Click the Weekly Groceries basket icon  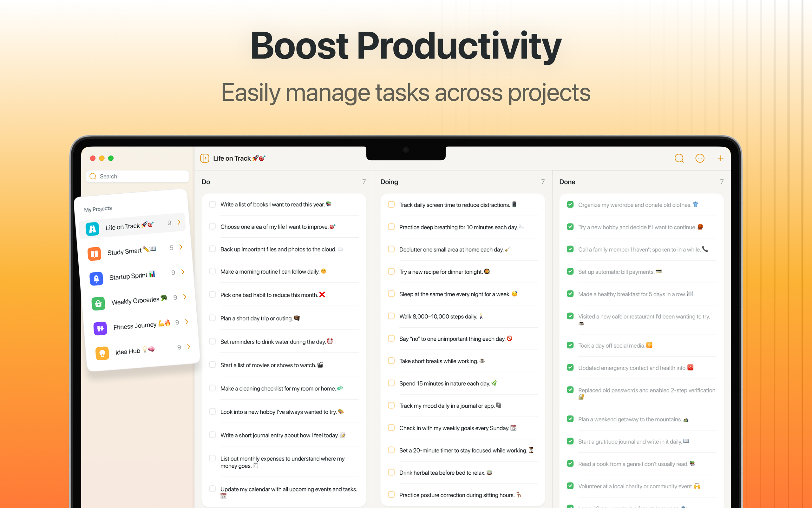click(98, 304)
